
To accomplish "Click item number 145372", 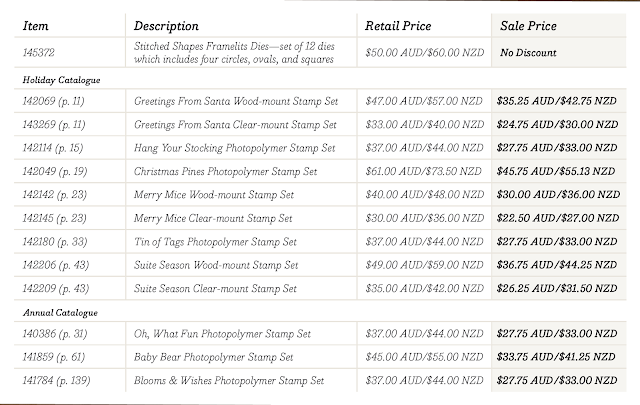I will 39,53.
